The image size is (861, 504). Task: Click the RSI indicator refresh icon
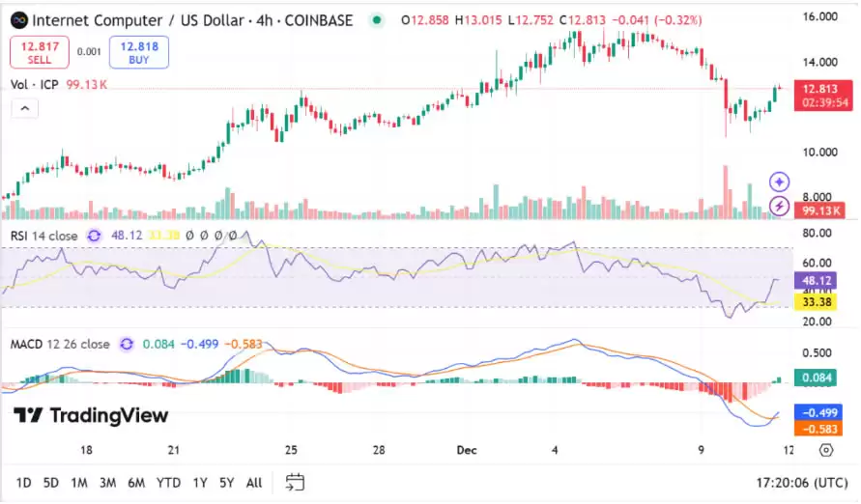tap(95, 235)
